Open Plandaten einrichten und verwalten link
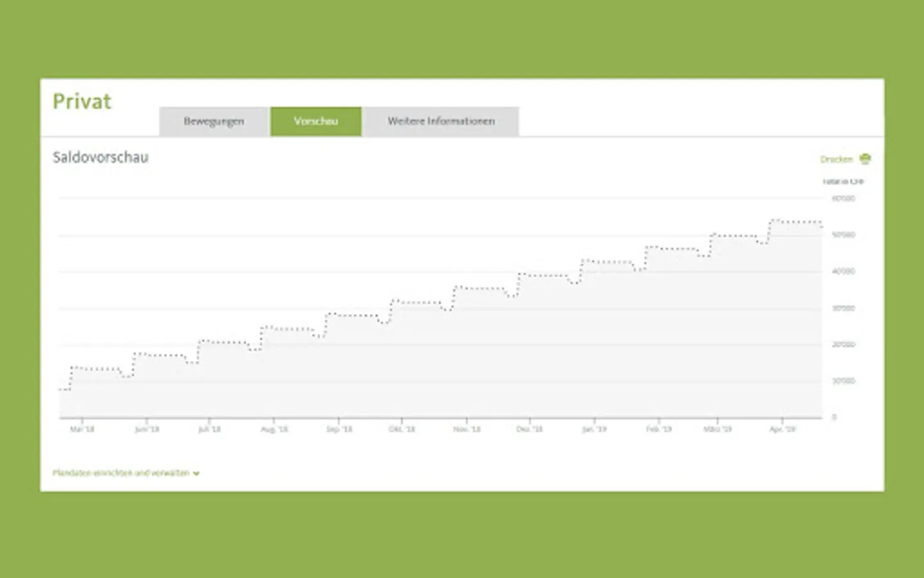924x578 pixels. point(121,473)
